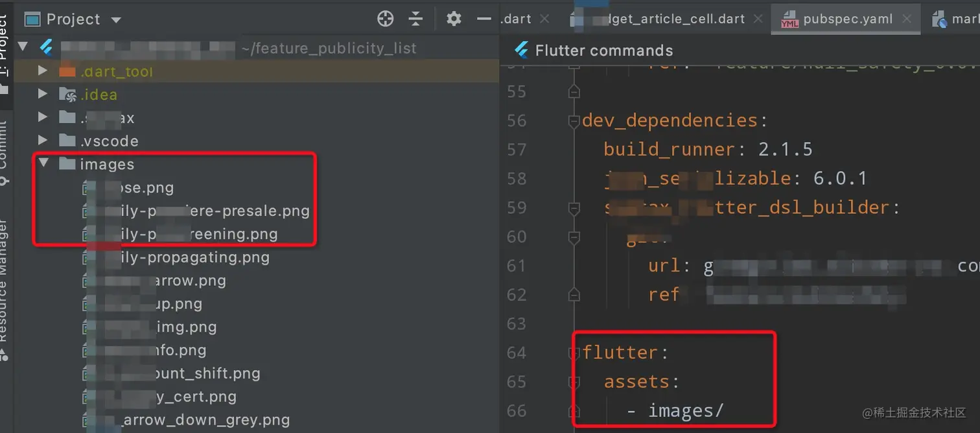Image resolution: width=980 pixels, height=433 pixels.
Task: Hide the Project panel with minus icon
Action: pyautogui.click(x=484, y=19)
